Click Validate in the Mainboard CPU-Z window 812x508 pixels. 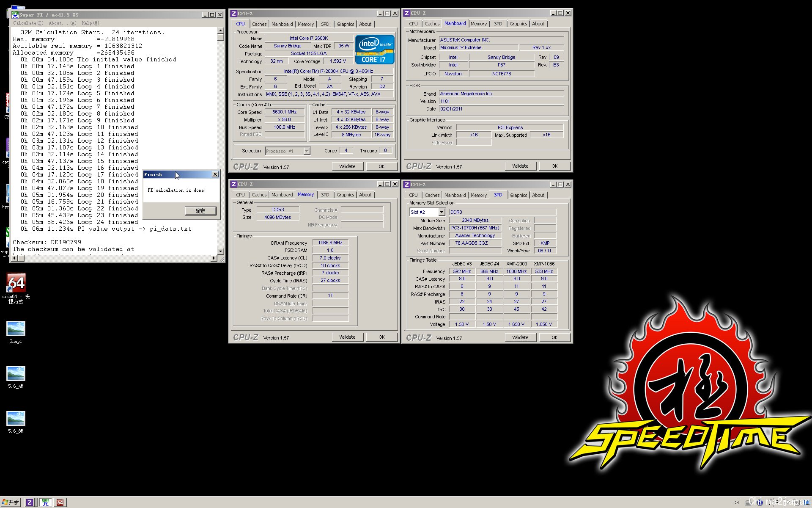520,166
